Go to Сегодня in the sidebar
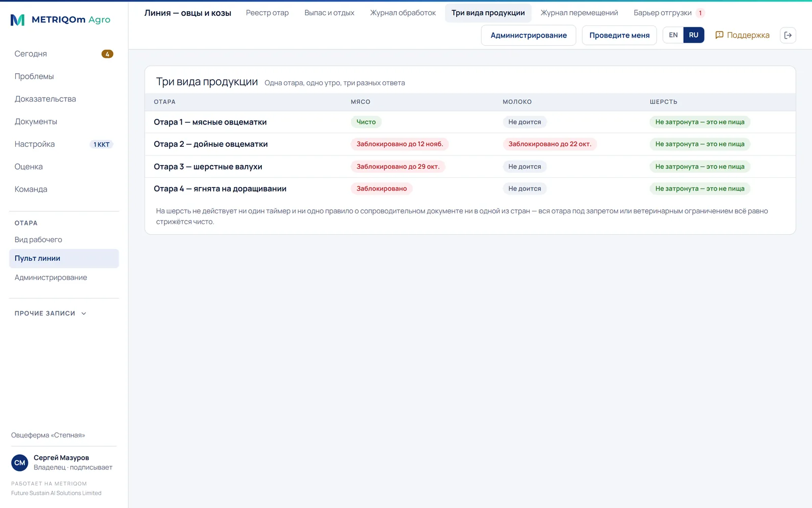812x508 pixels. pos(64,54)
